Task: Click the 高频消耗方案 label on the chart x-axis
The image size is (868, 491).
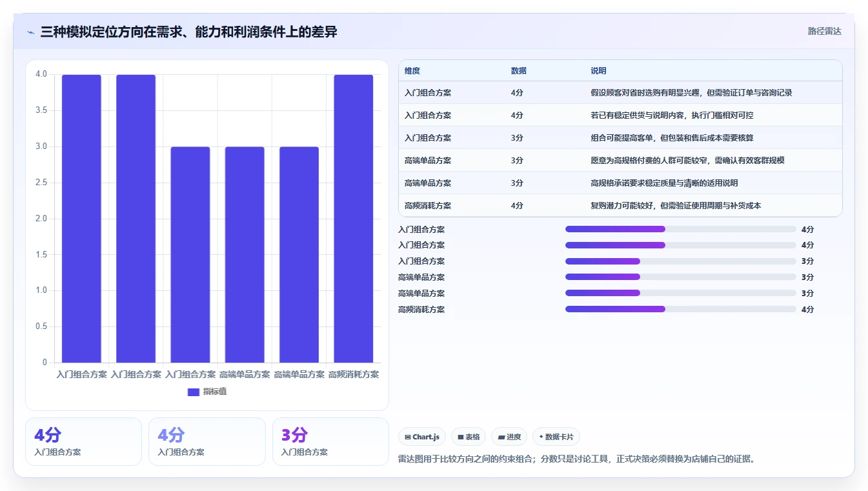Action: coord(354,374)
